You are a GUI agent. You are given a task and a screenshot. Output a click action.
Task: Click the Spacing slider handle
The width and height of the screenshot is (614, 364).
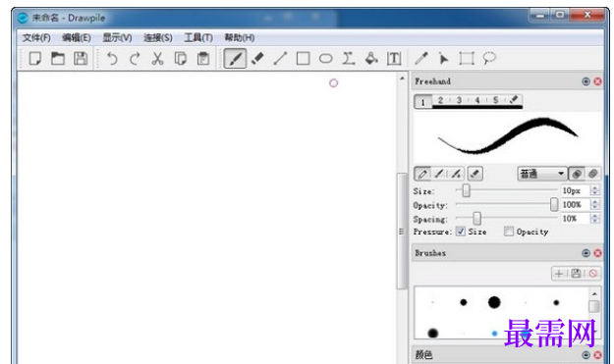(476, 218)
